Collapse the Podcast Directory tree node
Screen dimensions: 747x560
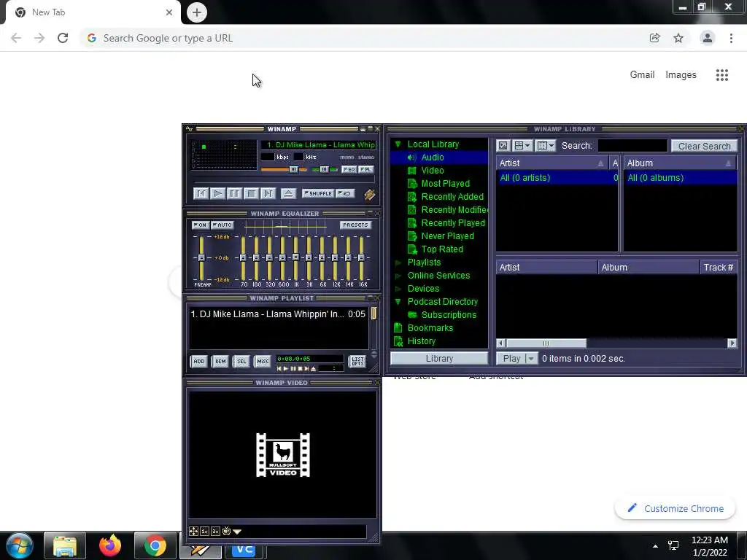[x=398, y=301]
